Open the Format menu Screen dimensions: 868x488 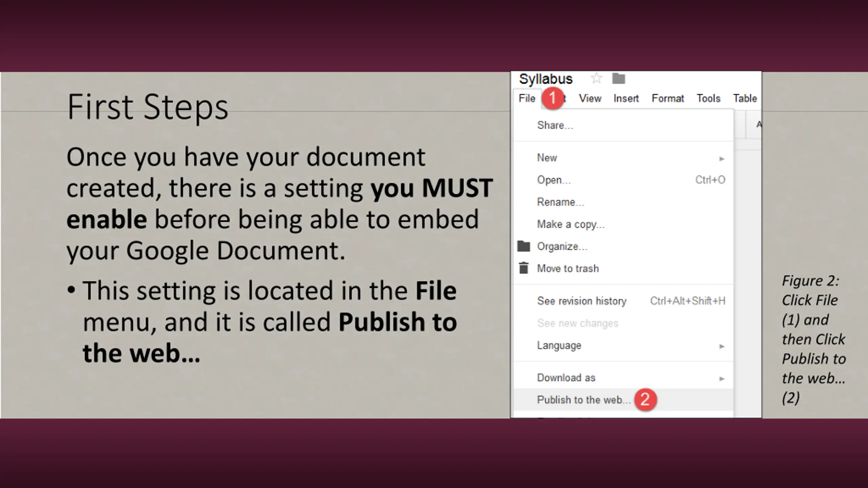(668, 98)
